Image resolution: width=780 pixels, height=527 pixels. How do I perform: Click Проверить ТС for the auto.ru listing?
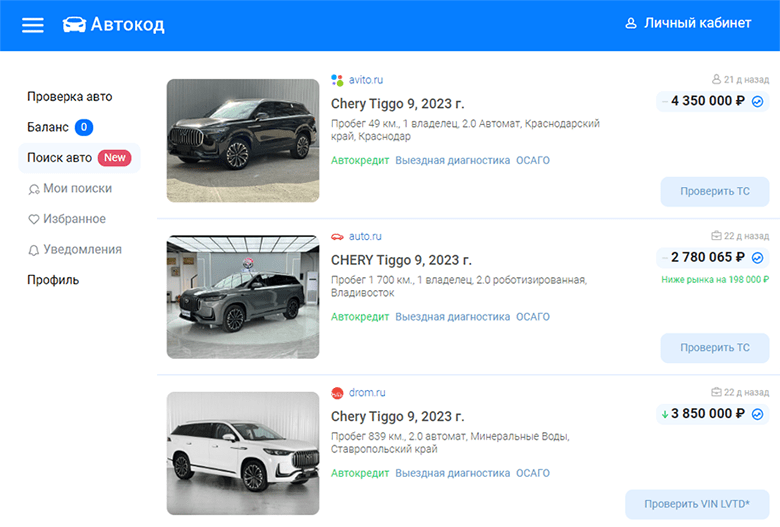click(715, 348)
